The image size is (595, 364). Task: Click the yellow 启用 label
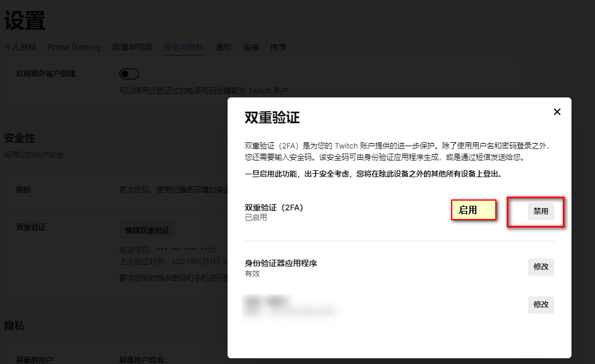point(473,210)
